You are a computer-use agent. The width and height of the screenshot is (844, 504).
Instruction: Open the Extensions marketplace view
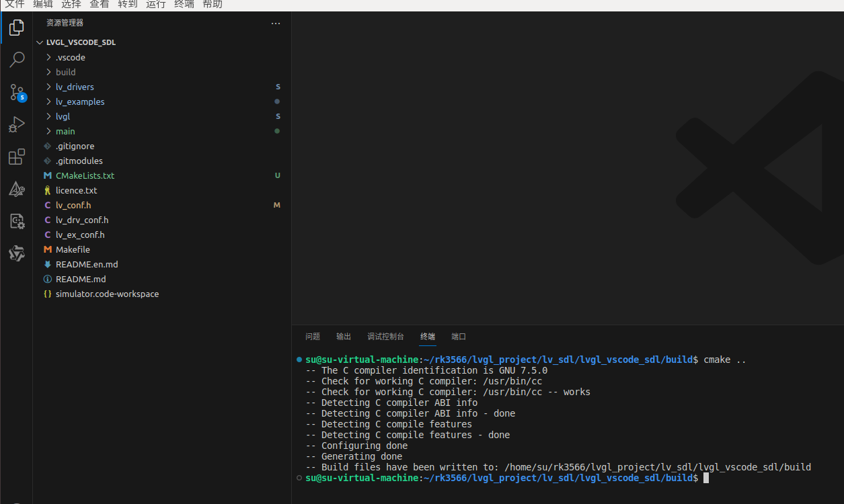coord(17,157)
